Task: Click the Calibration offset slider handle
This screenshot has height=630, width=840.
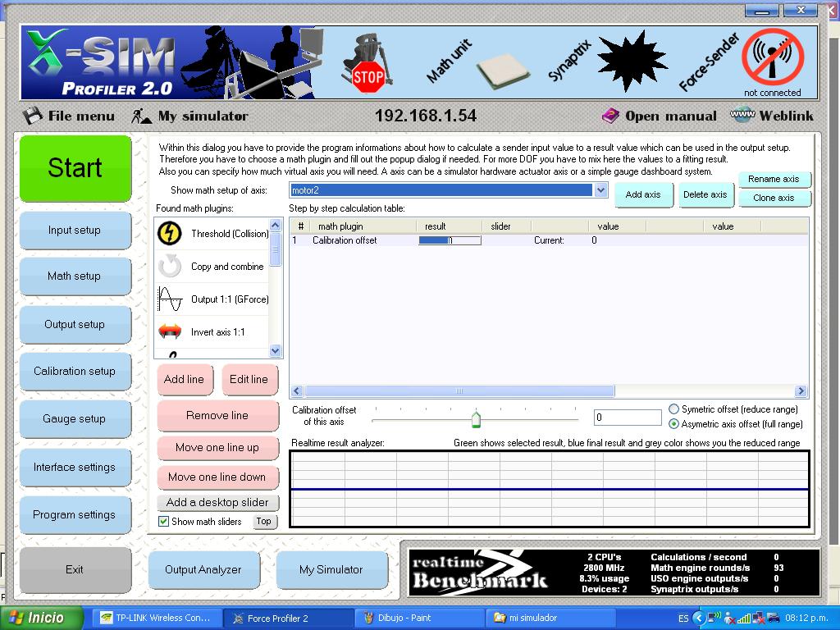Action: 476,418
